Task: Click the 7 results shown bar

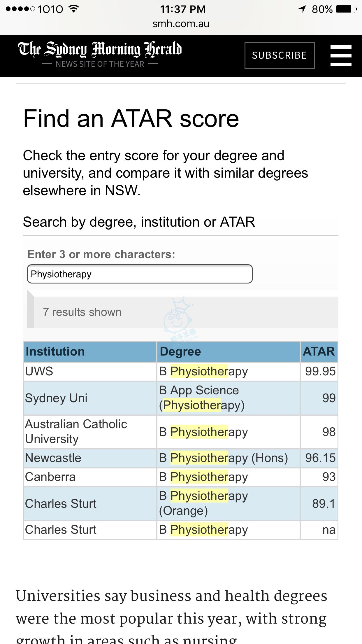Action: pyautogui.click(x=183, y=312)
